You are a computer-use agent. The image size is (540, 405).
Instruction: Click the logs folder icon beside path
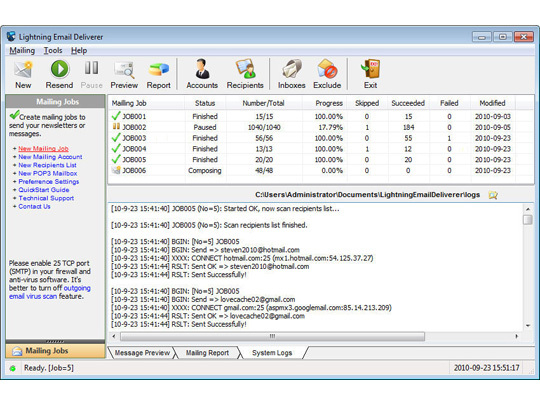pos(493,195)
